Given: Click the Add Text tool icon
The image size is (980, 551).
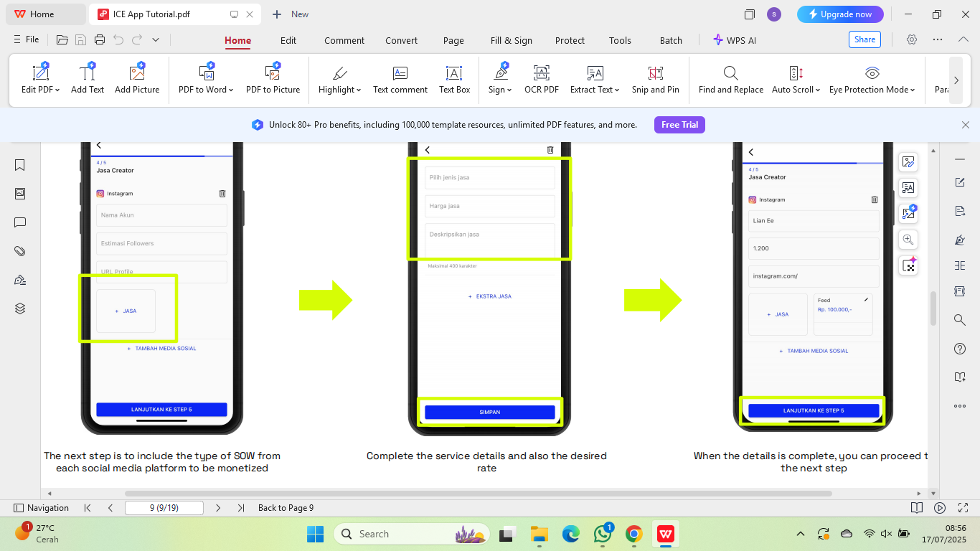Looking at the screenshot, I should click(88, 73).
